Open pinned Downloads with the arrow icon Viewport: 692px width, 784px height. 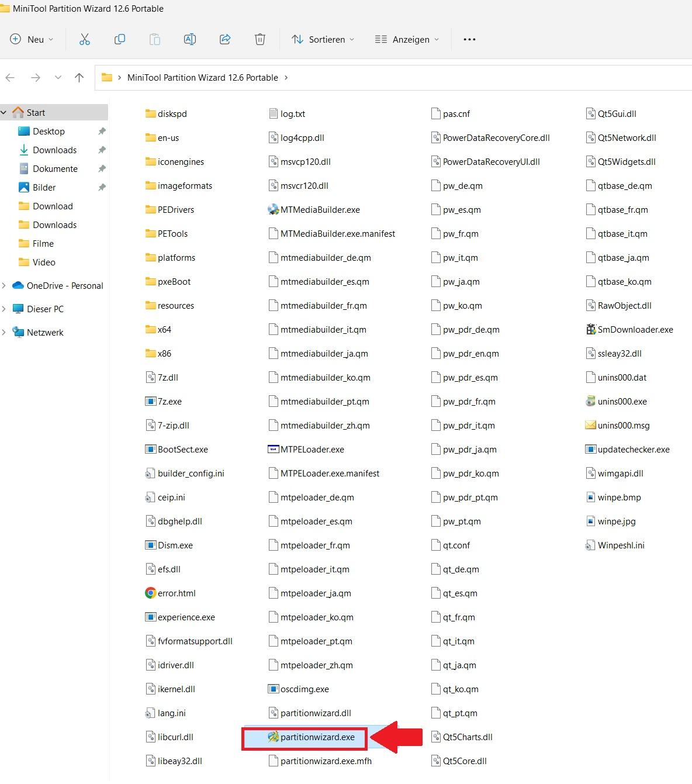pos(54,150)
